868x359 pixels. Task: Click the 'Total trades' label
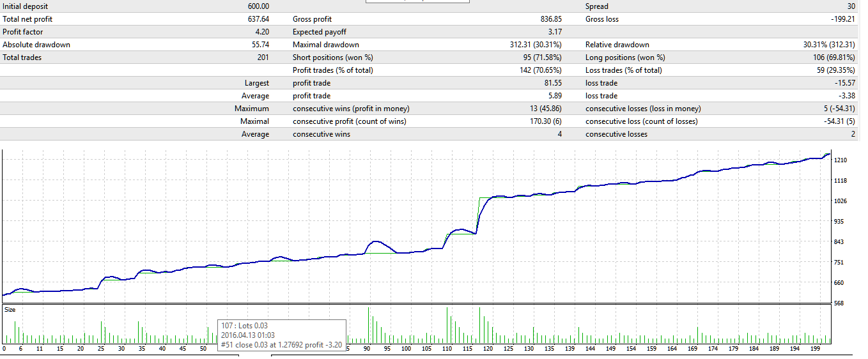click(x=22, y=57)
